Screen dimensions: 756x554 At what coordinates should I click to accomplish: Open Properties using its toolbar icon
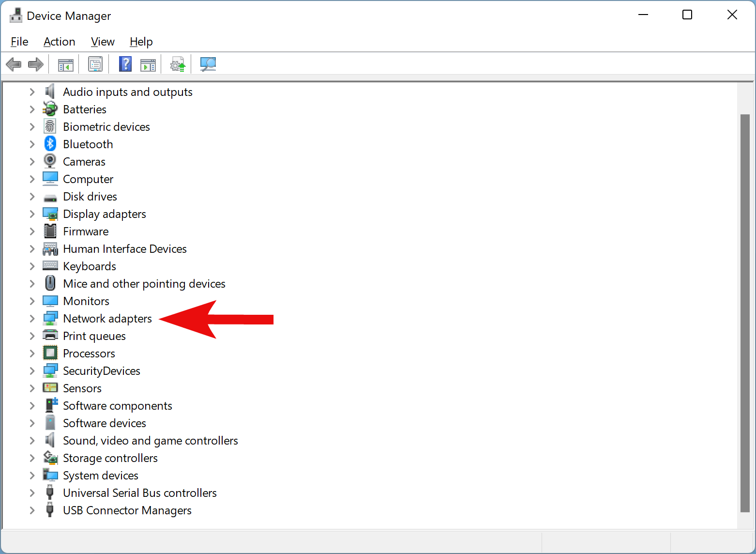pyautogui.click(x=95, y=64)
